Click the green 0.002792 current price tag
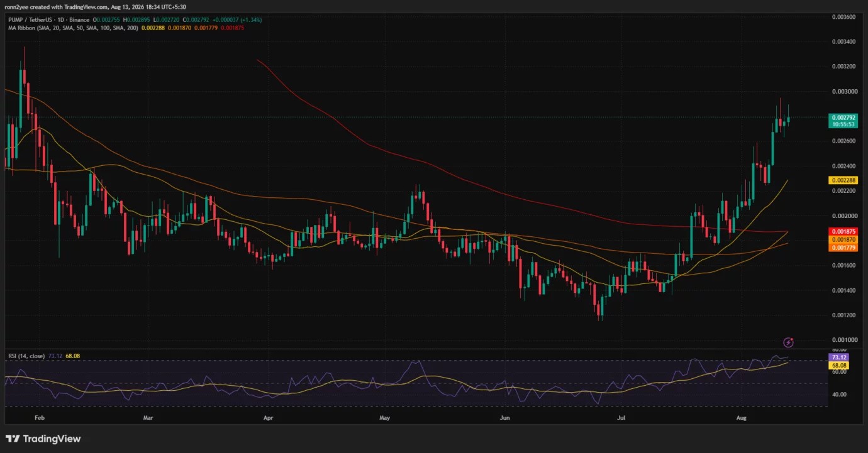The image size is (868, 453). (x=843, y=117)
